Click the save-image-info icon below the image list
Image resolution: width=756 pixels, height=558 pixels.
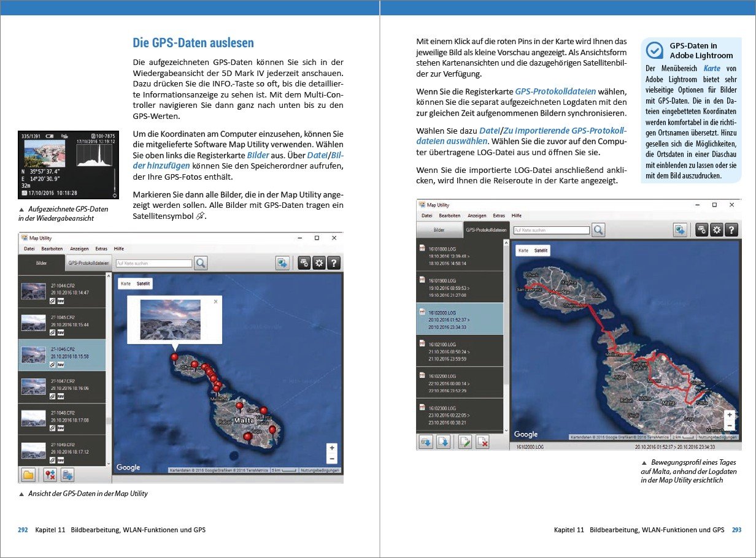click(x=67, y=475)
